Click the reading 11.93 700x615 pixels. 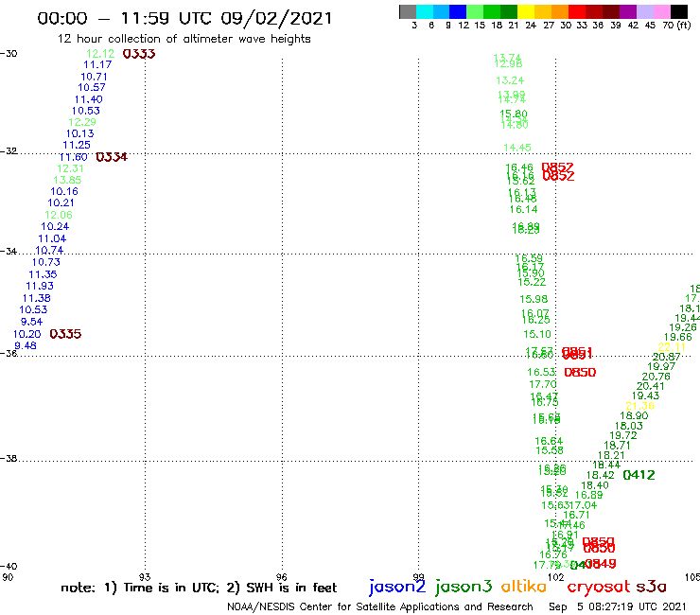click(x=40, y=286)
